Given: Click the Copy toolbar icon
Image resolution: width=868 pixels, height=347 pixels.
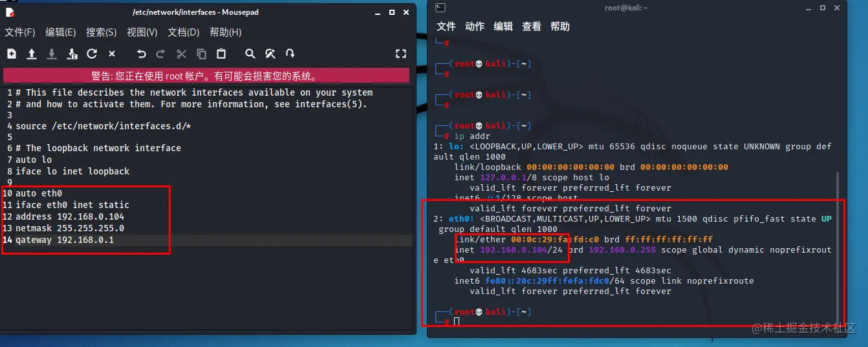Looking at the screenshot, I should point(201,54).
